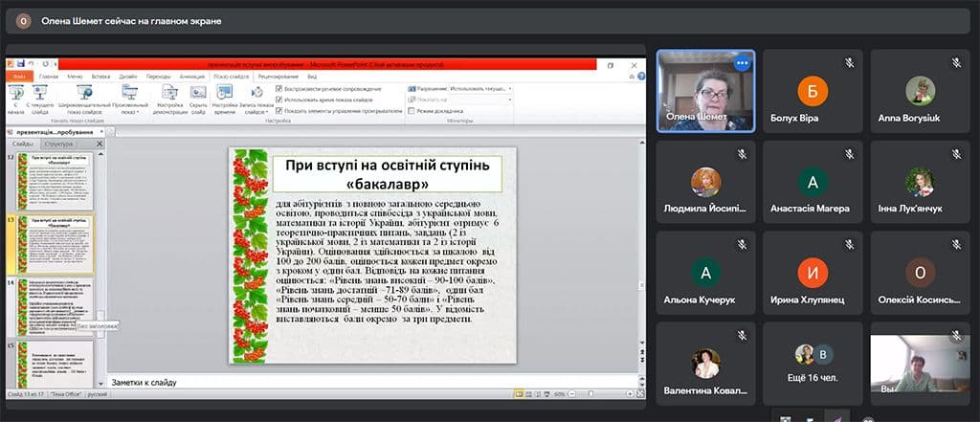Show the 16 more participants tile
This screenshot has width=980, height=422.
813,364
